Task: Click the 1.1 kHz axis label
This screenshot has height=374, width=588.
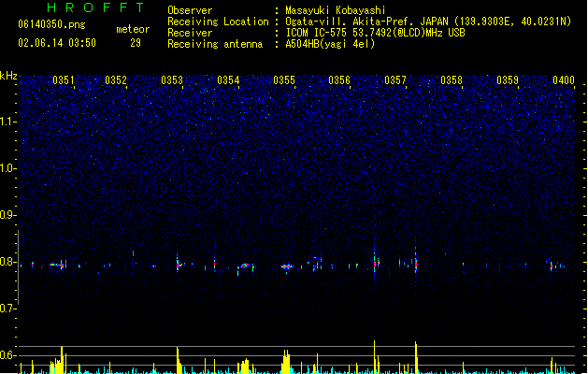Action: (7, 122)
